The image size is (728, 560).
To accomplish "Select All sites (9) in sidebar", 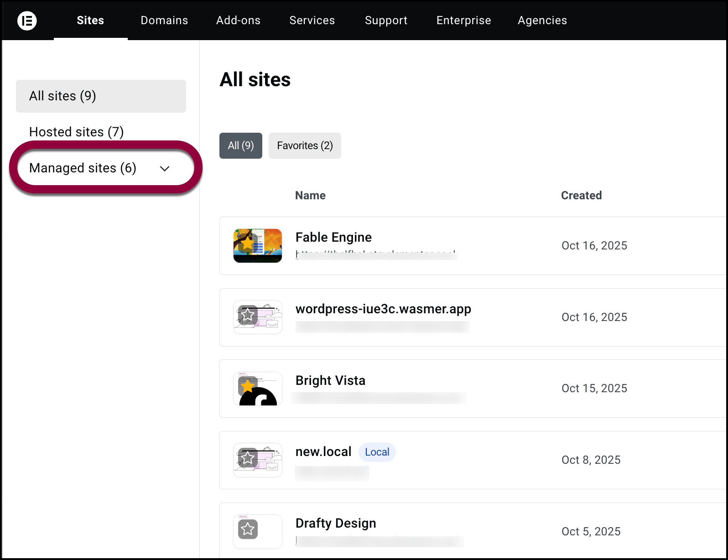I will [101, 96].
